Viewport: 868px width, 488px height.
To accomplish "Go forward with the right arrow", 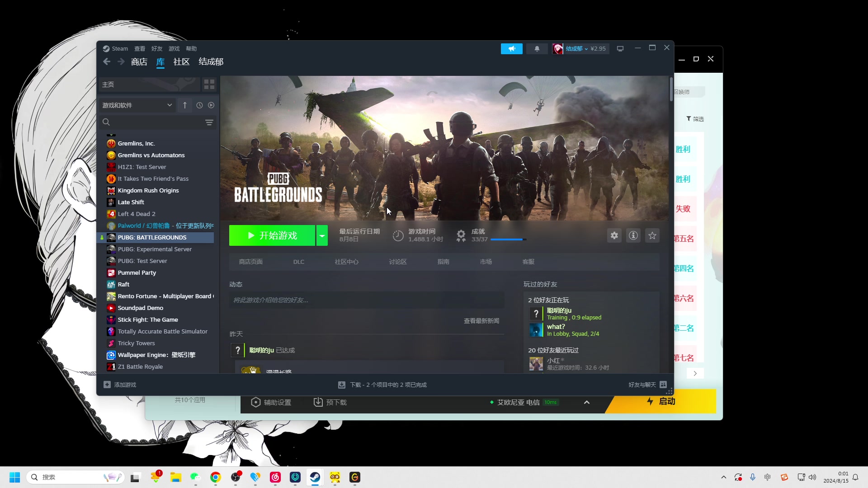I will [x=121, y=62].
